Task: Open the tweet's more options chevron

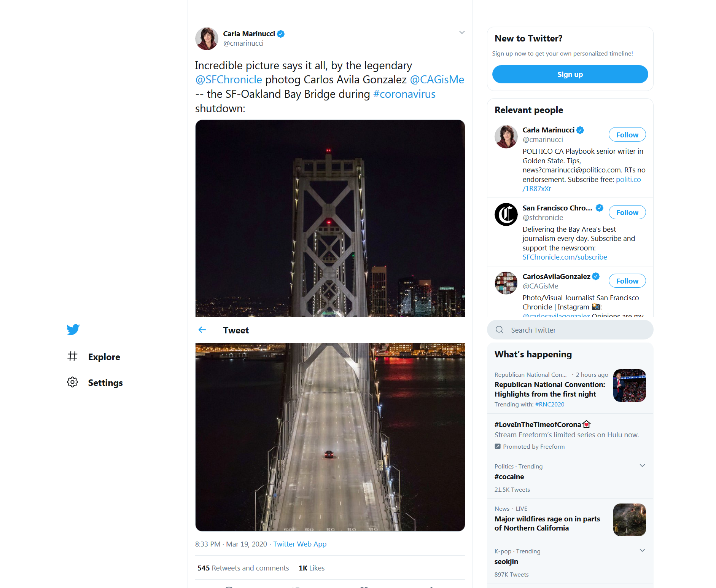Action: click(x=462, y=32)
